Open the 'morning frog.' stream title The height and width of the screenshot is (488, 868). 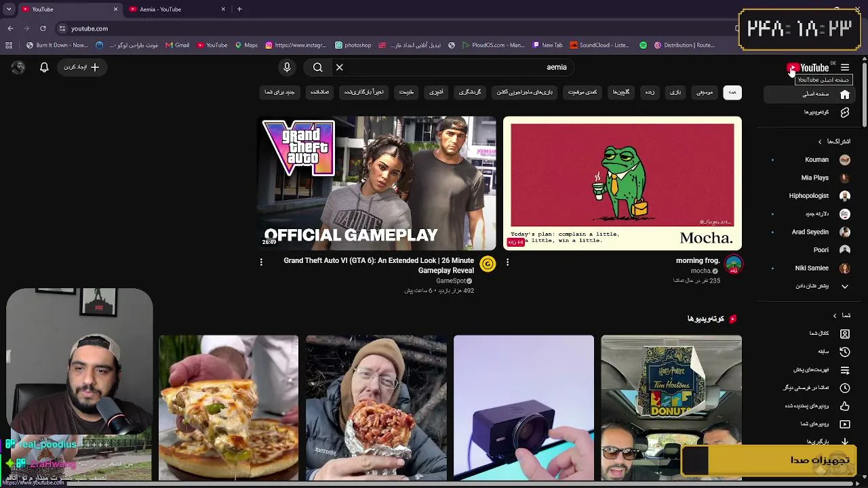click(697, 261)
